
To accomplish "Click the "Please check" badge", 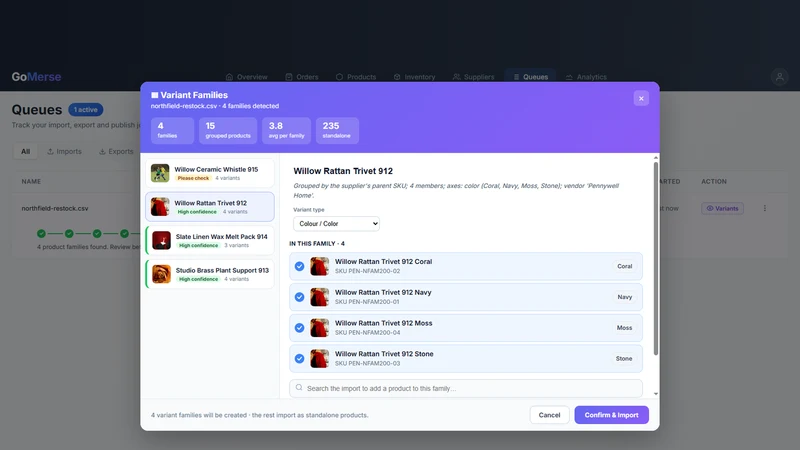I will (x=193, y=178).
